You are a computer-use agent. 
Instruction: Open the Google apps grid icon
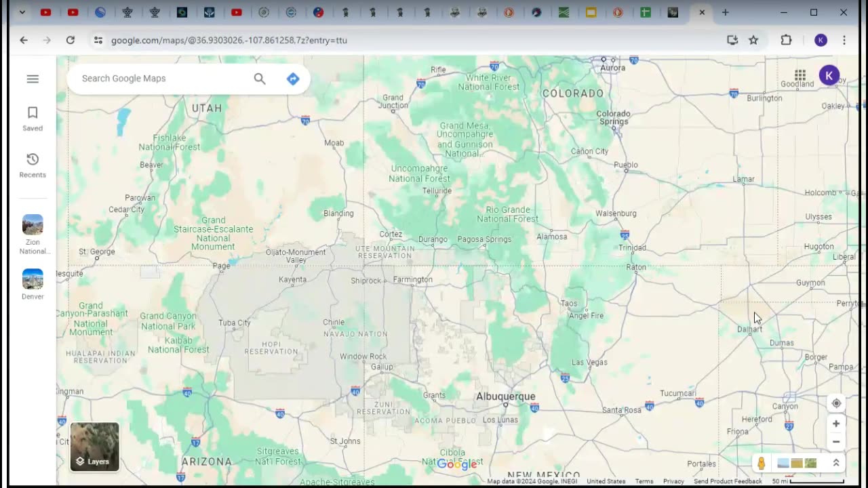coord(800,75)
